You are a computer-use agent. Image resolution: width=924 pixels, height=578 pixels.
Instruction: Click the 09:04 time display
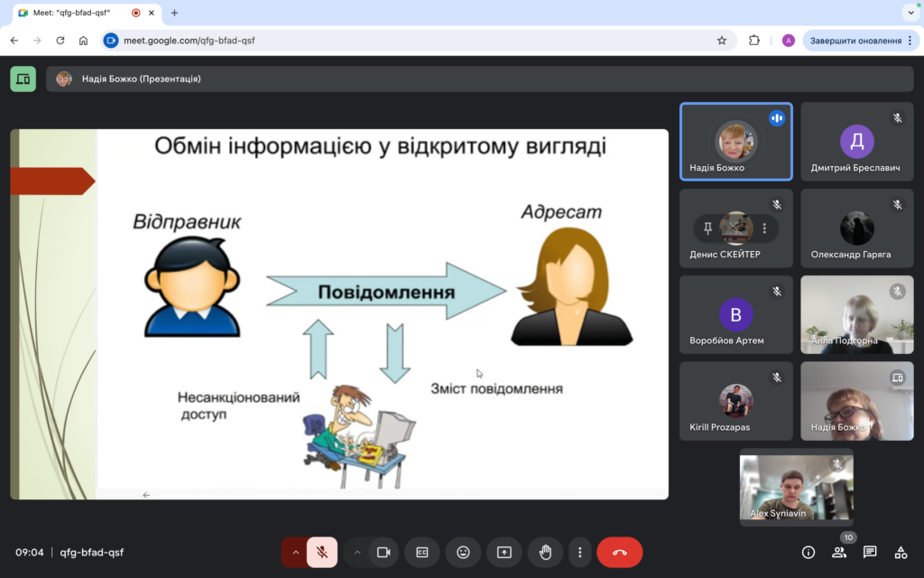click(30, 553)
